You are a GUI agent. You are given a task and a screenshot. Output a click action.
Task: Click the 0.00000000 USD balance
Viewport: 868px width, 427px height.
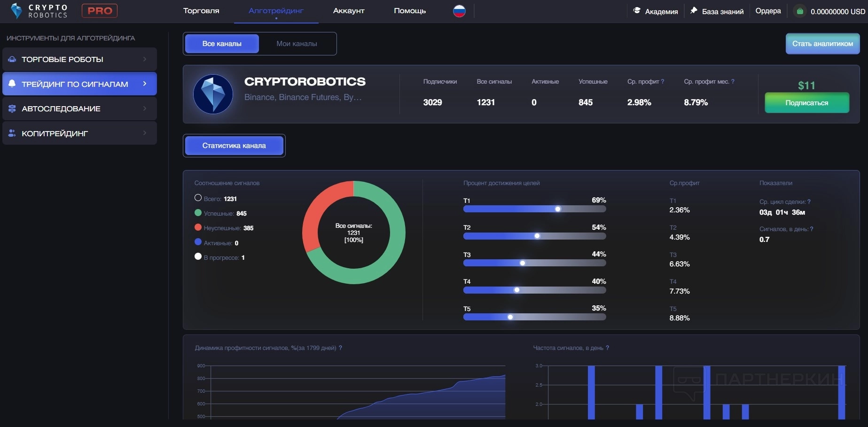tap(838, 12)
